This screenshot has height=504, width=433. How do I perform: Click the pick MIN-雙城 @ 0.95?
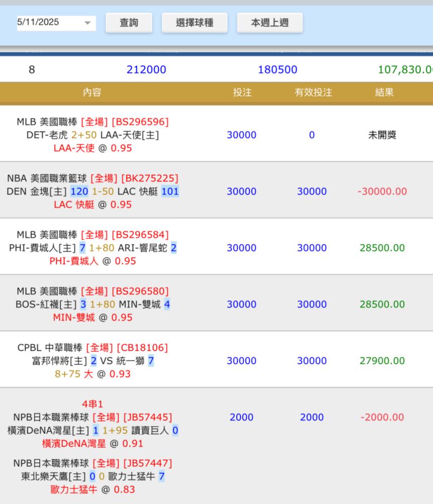[93, 318]
